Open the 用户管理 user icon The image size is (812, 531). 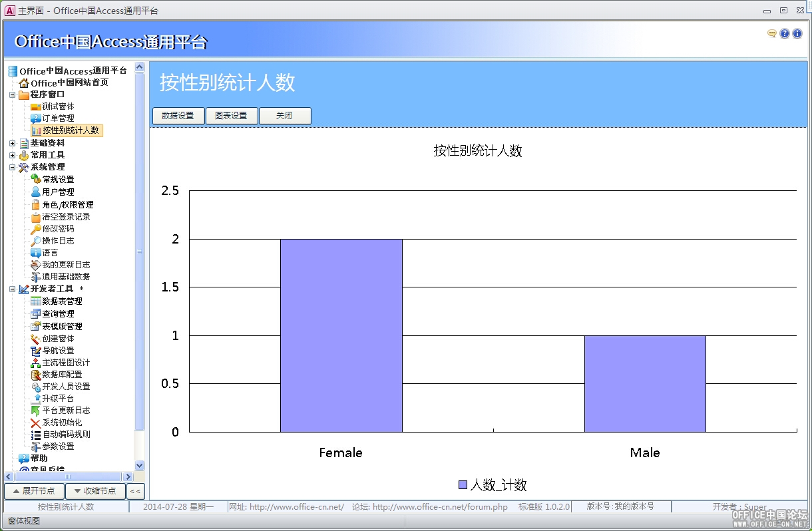pos(36,192)
